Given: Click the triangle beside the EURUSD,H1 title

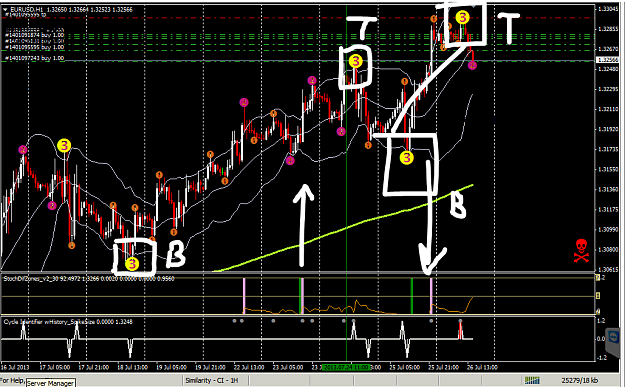Looking at the screenshot, I should pos(5,9).
